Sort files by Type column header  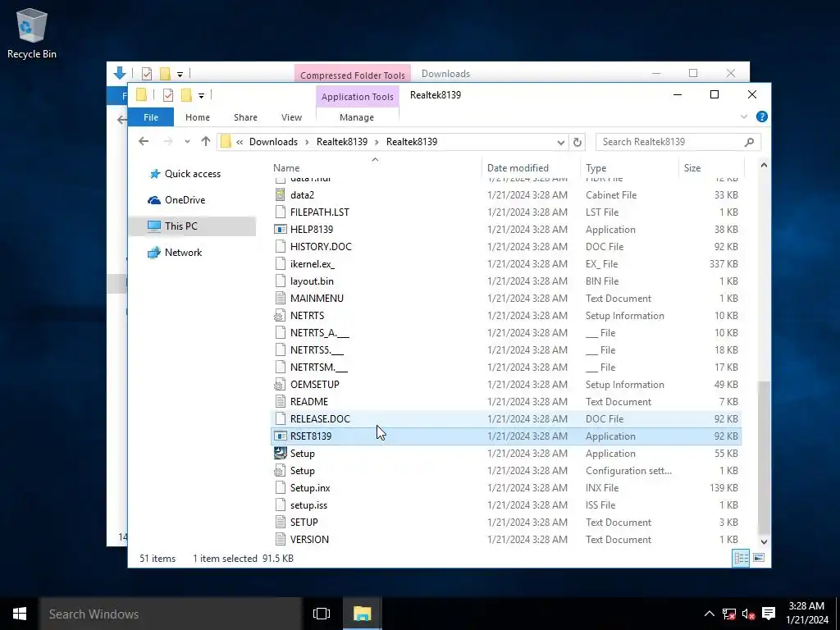coord(596,168)
